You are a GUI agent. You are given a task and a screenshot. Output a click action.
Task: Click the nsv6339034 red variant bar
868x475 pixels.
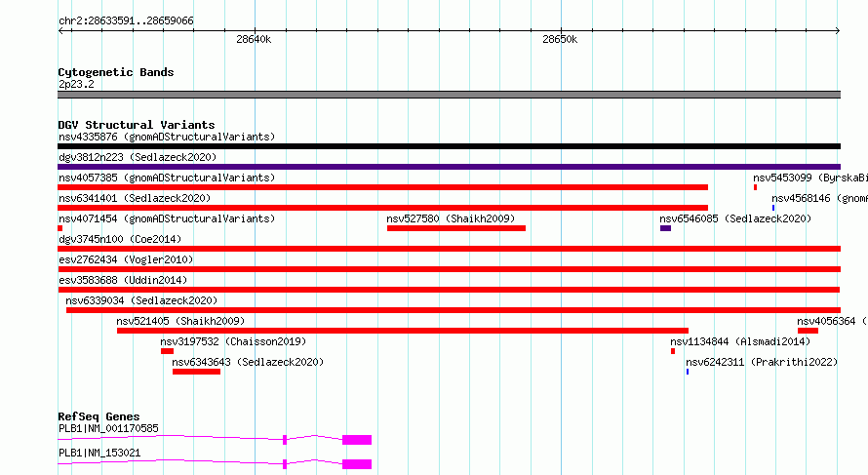[x=454, y=310]
